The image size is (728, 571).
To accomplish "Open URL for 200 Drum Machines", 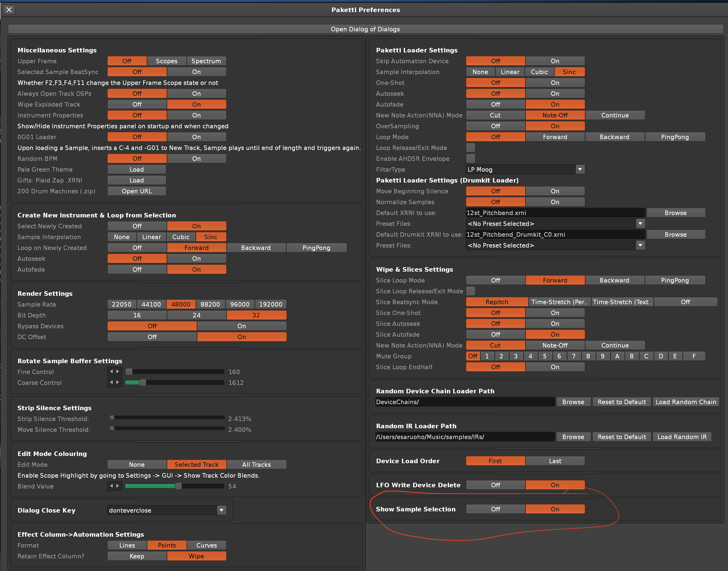I will point(136,191).
